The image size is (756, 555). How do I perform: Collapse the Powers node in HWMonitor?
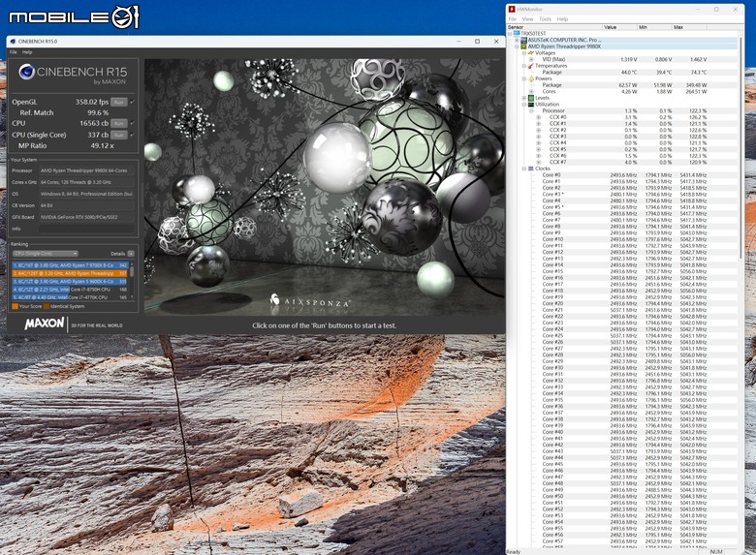pyautogui.click(x=524, y=78)
